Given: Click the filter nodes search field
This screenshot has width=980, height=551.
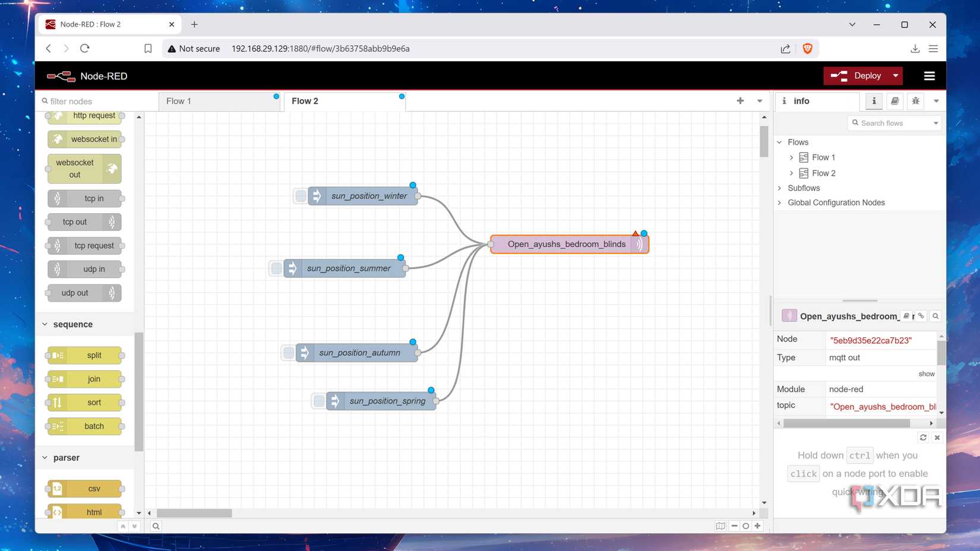Looking at the screenshot, I should (x=89, y=101).
